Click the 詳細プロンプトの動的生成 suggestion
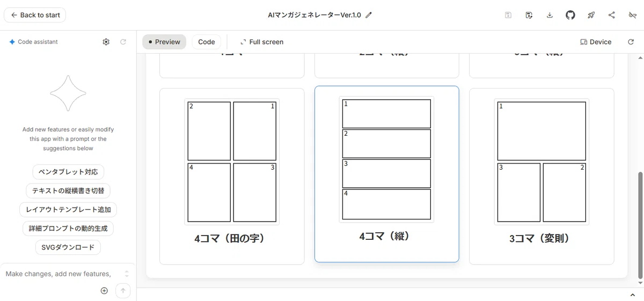 (68, 228)
